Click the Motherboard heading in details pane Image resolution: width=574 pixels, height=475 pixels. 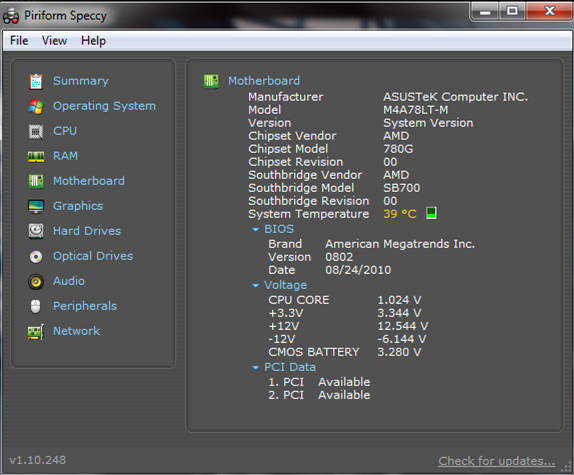[x=264, y=81]
